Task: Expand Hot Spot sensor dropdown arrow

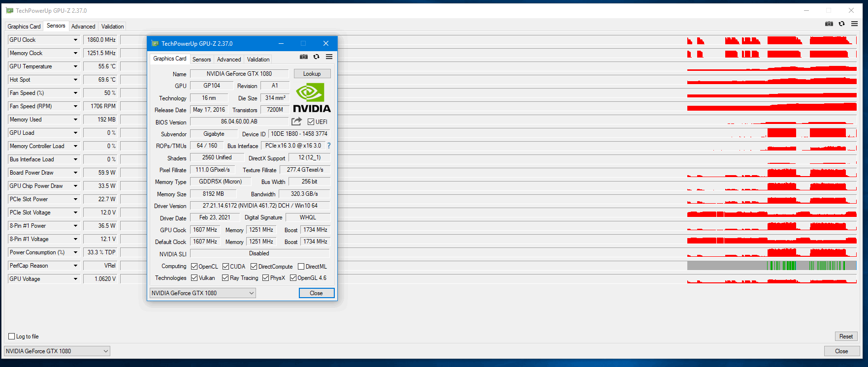Action: point(75,80)
